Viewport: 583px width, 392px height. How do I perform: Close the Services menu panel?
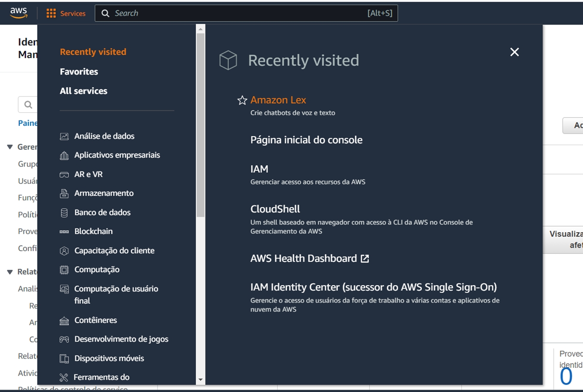(514, 52)
